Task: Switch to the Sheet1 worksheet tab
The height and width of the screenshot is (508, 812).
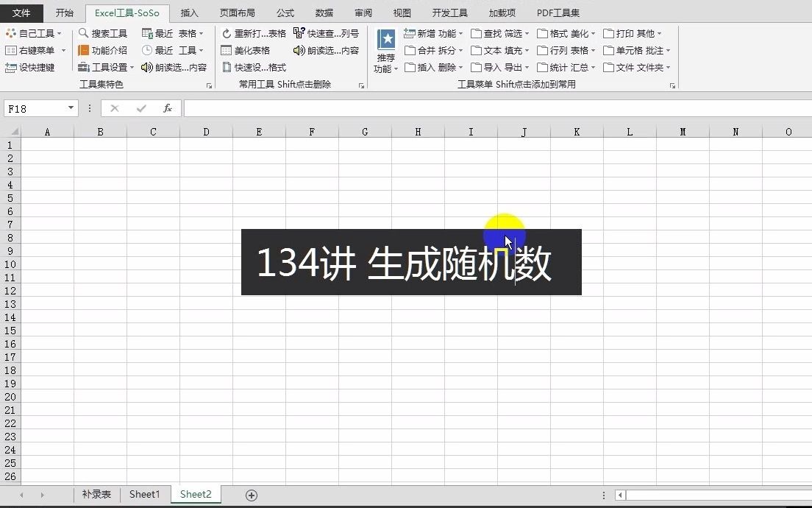Action: pos(145,495)
